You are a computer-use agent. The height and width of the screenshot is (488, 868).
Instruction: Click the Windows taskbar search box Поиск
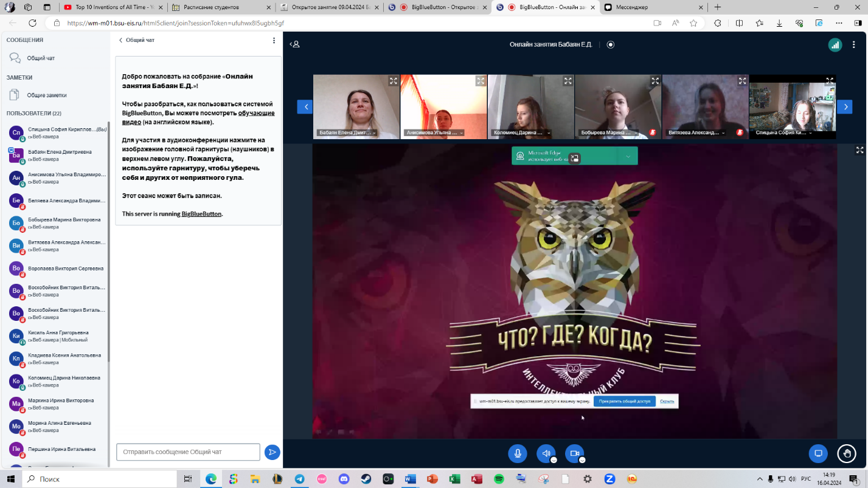coord(99,479)
